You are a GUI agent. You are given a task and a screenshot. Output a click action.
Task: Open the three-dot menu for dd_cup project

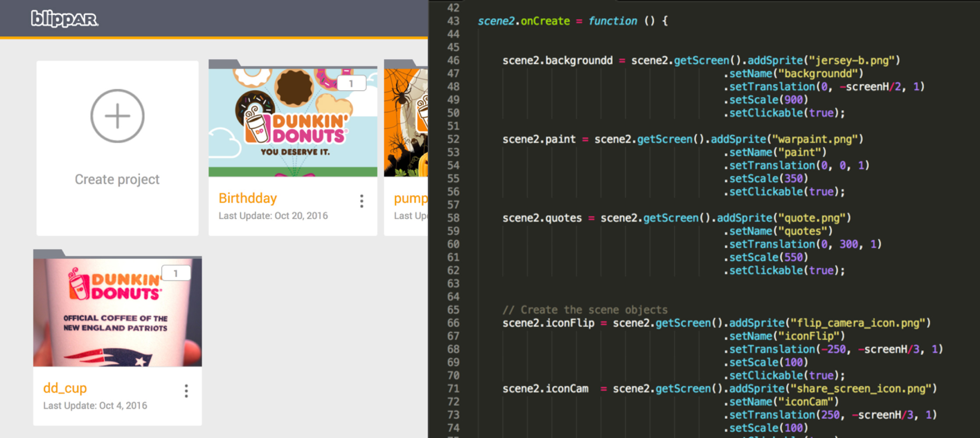(x=186, y=391)
